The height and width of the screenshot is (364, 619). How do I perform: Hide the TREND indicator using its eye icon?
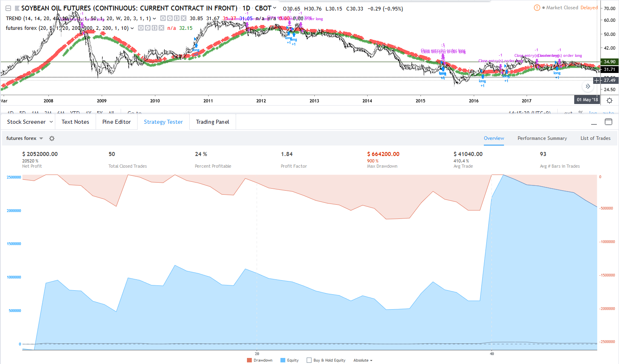(x=163, y=19)
